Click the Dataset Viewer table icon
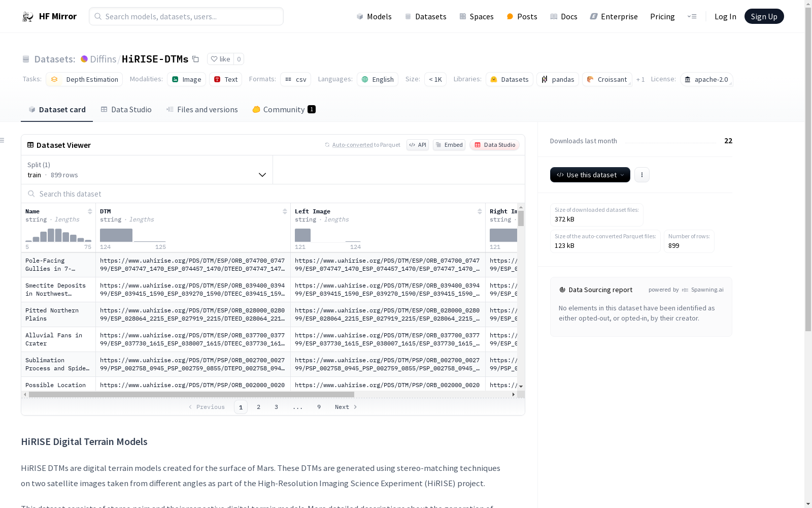The height and width of the screenshot is (508, 812). (30, 145)
